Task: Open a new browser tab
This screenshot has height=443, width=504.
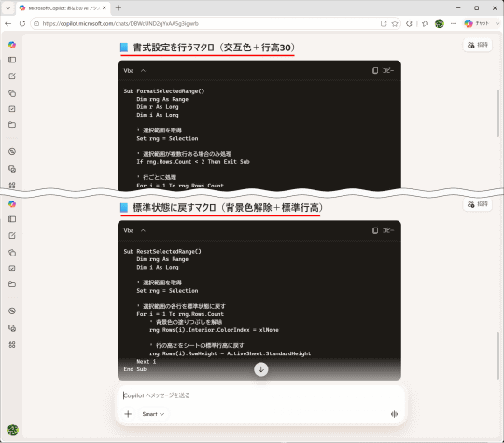Action: click(119, 8)
